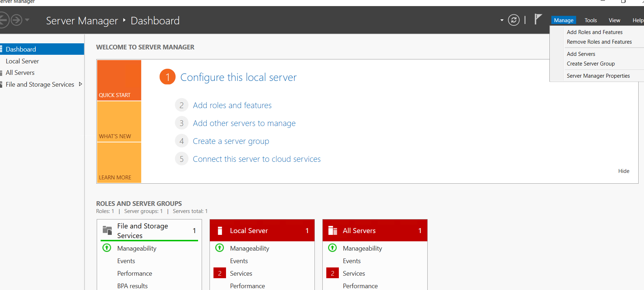Screen dimensions: 644x290
Task: Open the dropdown arrow left of refresh icon
Action: [x=502, y=20]
